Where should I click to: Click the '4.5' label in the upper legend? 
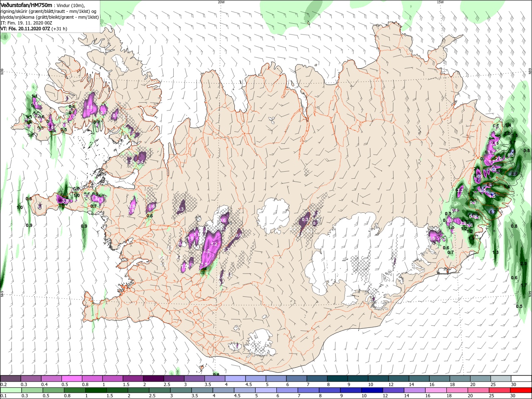(249, 385)
